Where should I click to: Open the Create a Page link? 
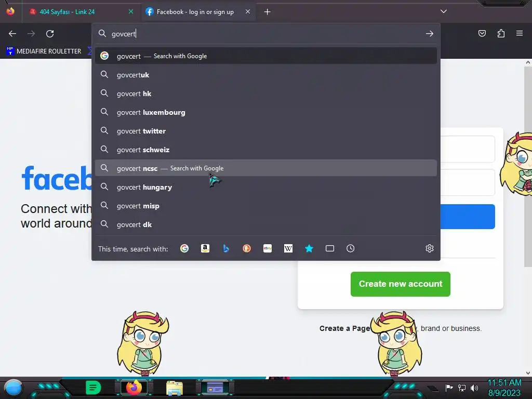pyautogui.click(x=345, y=328)
